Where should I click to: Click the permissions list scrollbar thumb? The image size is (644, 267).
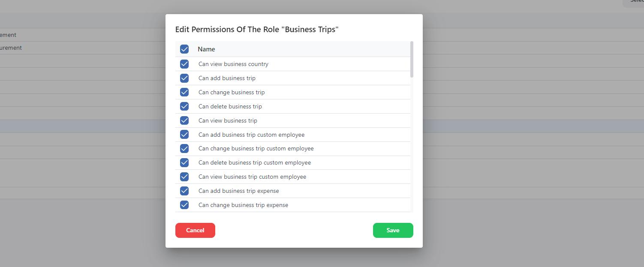click(412, 59)
